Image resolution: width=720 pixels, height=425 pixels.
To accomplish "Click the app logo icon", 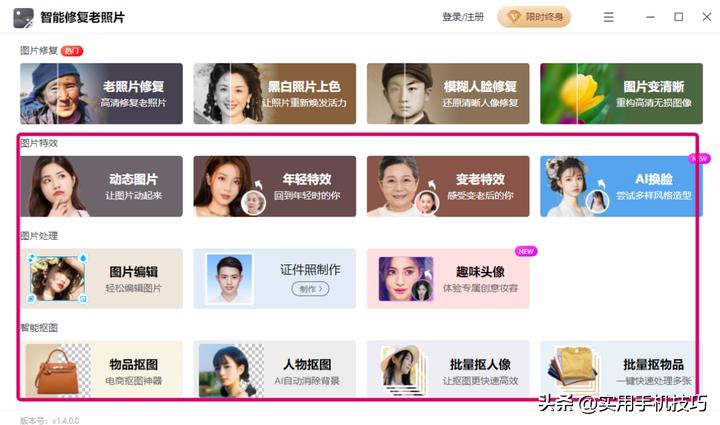I will click(23, 18).
